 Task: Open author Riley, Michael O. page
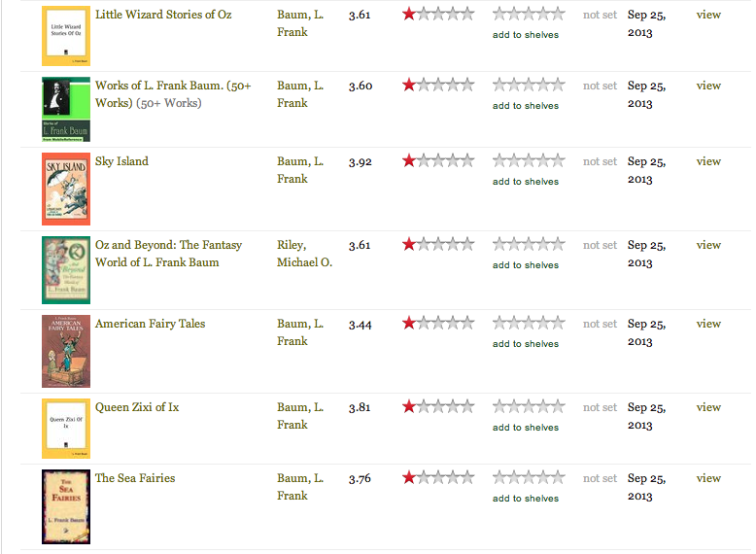pyautogui.click(x=304, y=254)
